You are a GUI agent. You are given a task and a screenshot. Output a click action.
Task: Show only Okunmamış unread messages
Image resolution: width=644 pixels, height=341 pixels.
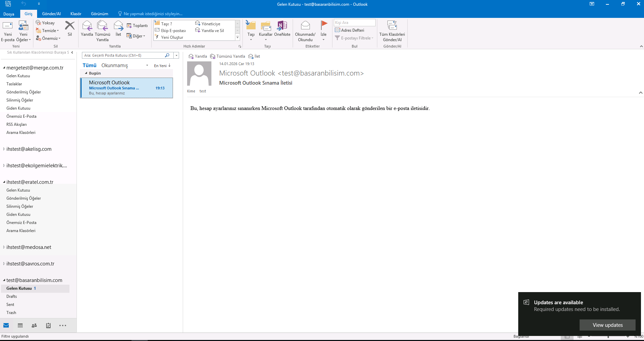[x=115, y=65]
